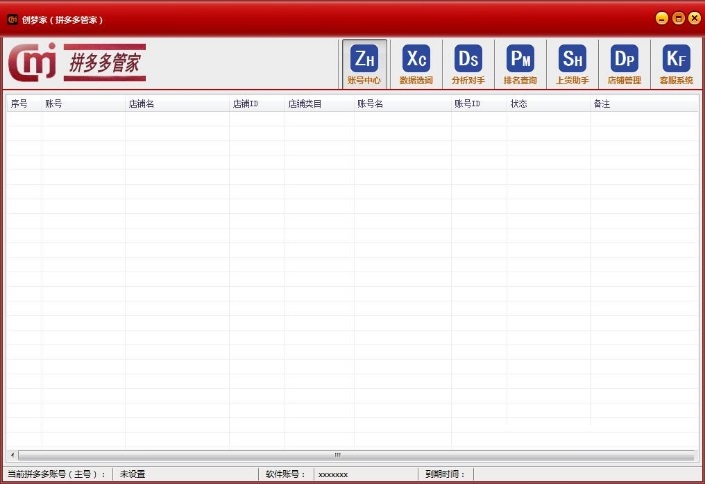
Task: Click 未设置 in the status bar
Action: 132,474
